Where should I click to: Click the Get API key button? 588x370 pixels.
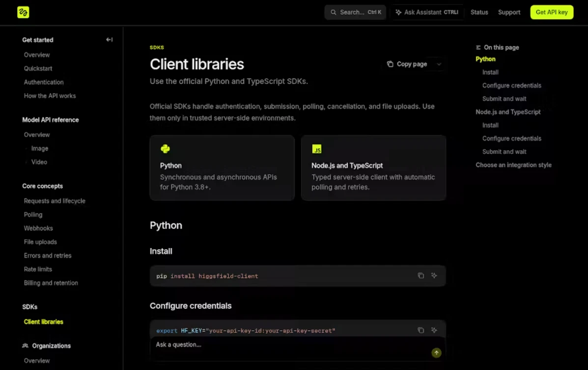tap(552, 12)
